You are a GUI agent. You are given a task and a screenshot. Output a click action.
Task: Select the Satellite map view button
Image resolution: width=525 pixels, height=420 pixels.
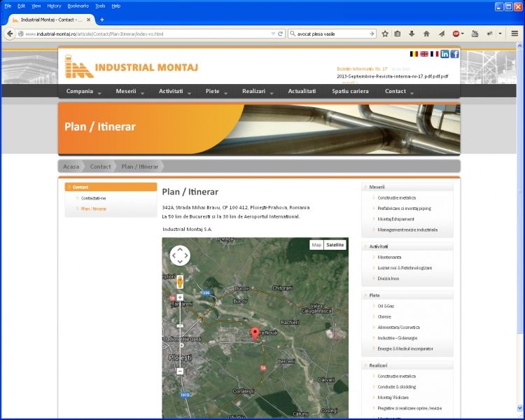tap(335, 245)
